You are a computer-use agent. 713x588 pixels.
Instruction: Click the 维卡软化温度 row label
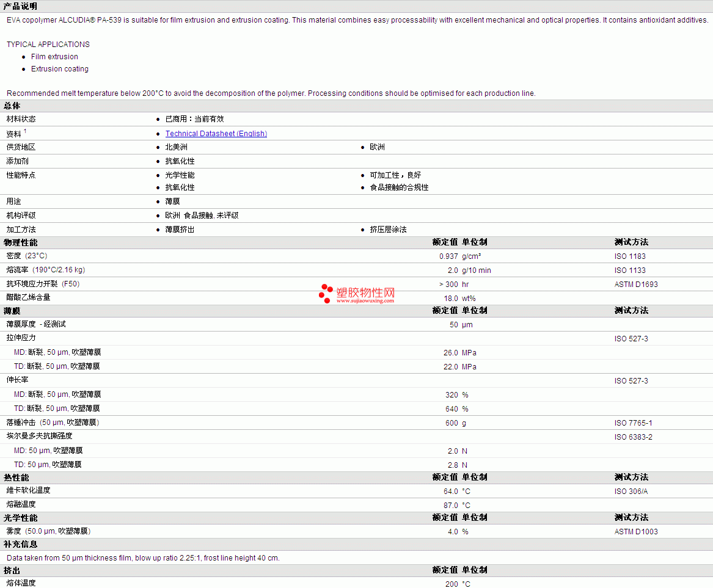click(x=28, y=491)
